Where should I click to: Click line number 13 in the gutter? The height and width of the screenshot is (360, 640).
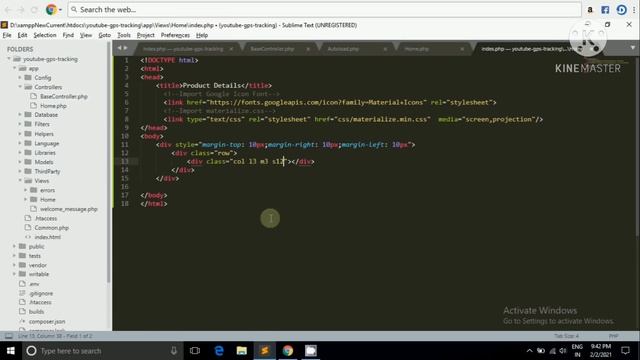(124, 162)
